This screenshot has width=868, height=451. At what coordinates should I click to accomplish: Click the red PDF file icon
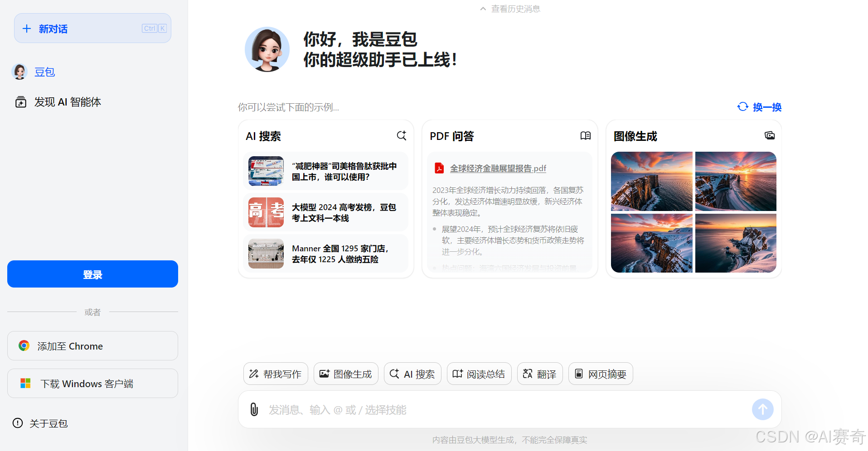click(439, 168)
